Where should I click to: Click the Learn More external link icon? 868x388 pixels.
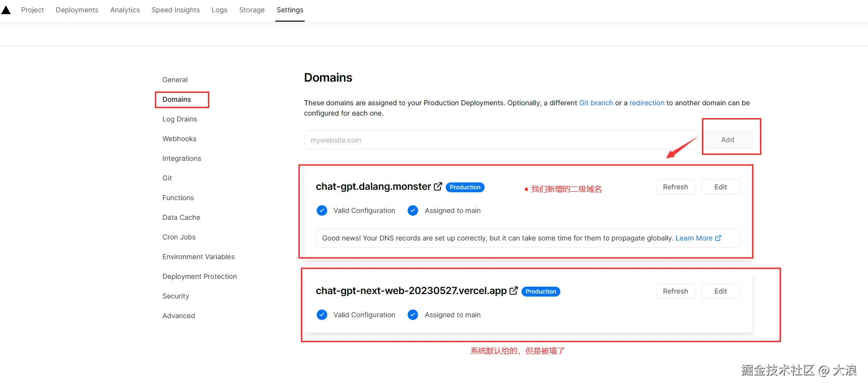(718, 238)
